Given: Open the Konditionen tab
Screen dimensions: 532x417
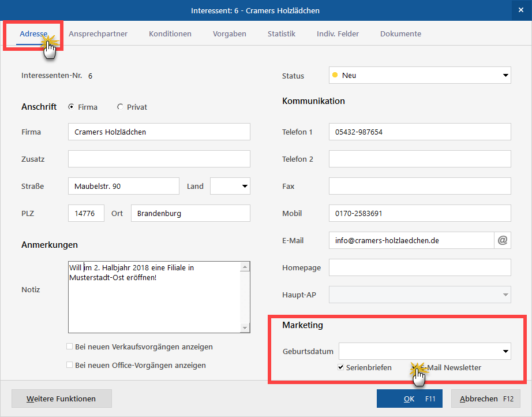Looking at the screenshot, I should (170, 34).
